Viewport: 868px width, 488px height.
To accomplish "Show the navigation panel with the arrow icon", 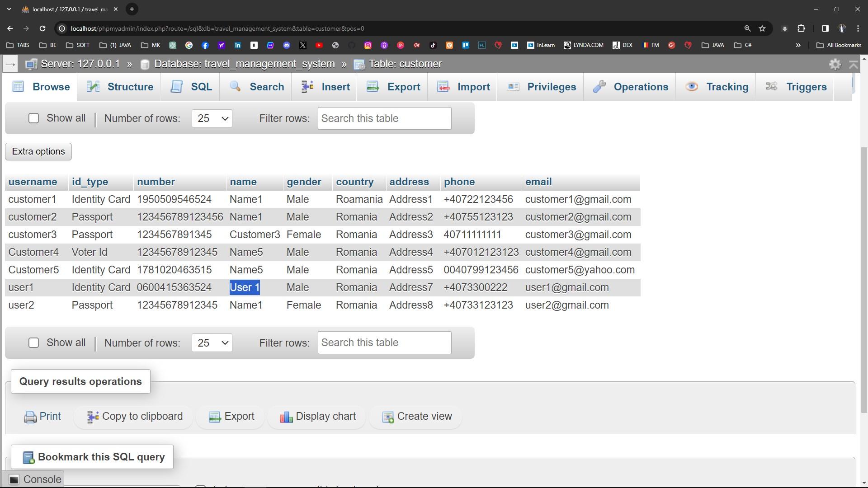I will click(10, 64).
